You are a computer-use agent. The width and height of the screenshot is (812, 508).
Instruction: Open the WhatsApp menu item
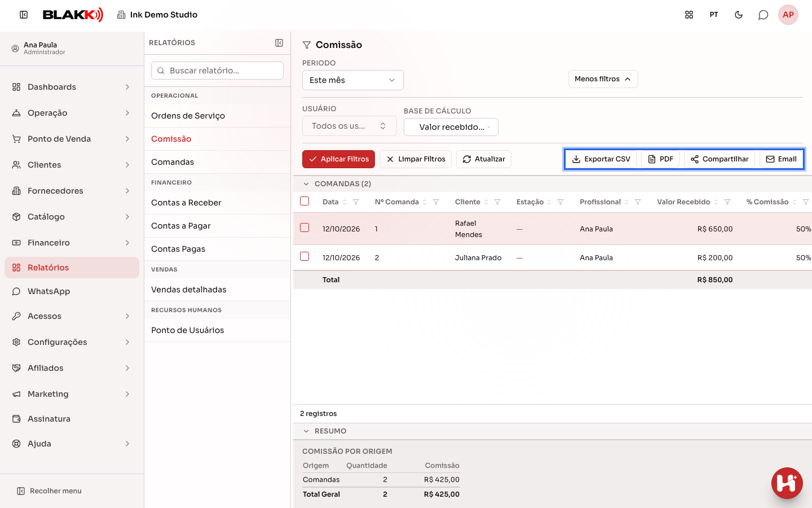click(x=72, y=291)
